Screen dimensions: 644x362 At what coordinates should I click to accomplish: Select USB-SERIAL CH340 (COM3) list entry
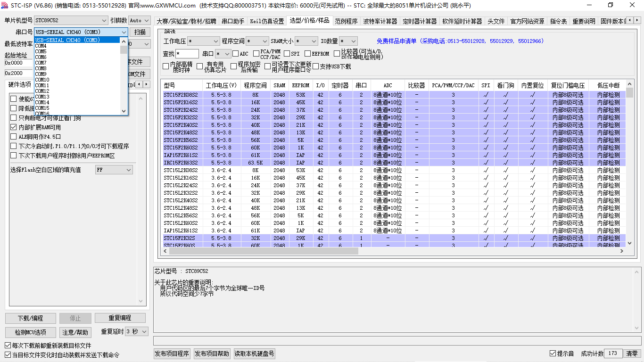(77, 40)
